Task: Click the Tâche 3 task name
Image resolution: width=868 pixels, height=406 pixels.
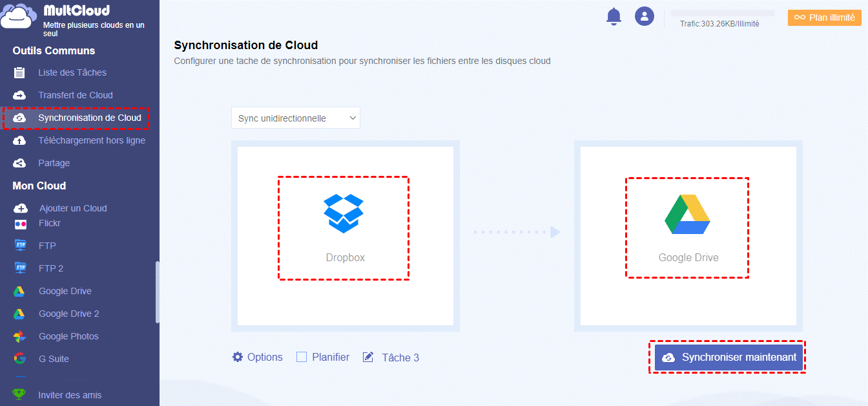Action: point(400,358)
